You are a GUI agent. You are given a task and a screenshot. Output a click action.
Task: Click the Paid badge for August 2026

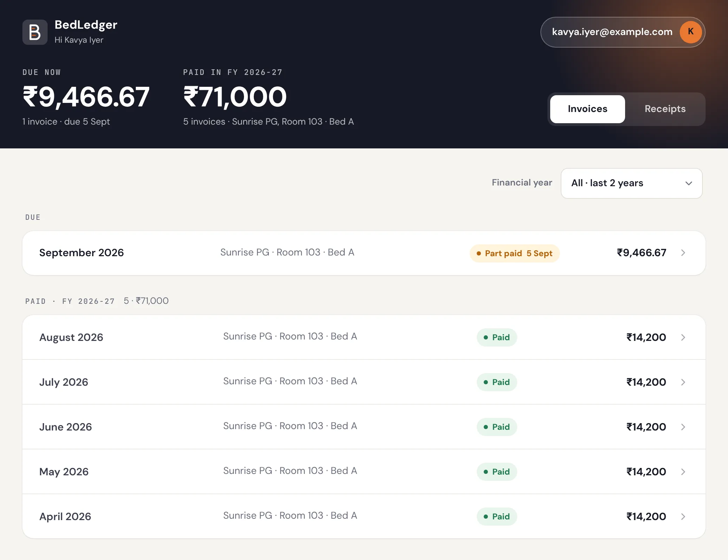(x=497, y=337)
